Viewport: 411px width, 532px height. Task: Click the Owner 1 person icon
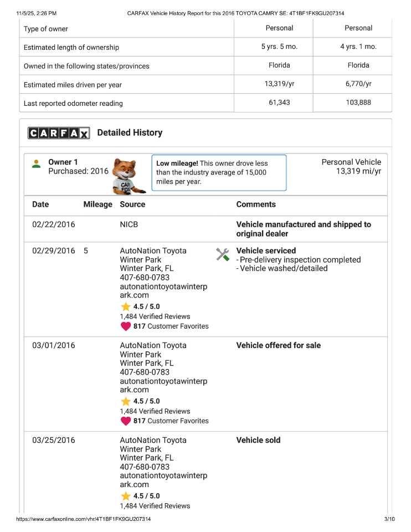click(37, 164)
